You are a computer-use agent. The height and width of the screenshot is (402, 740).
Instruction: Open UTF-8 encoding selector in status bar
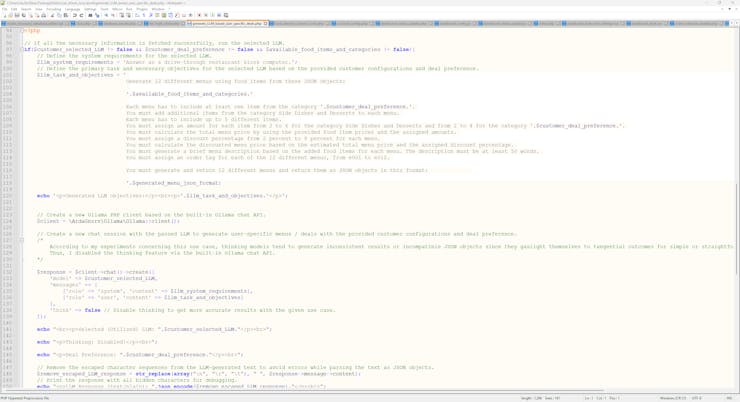698,398
